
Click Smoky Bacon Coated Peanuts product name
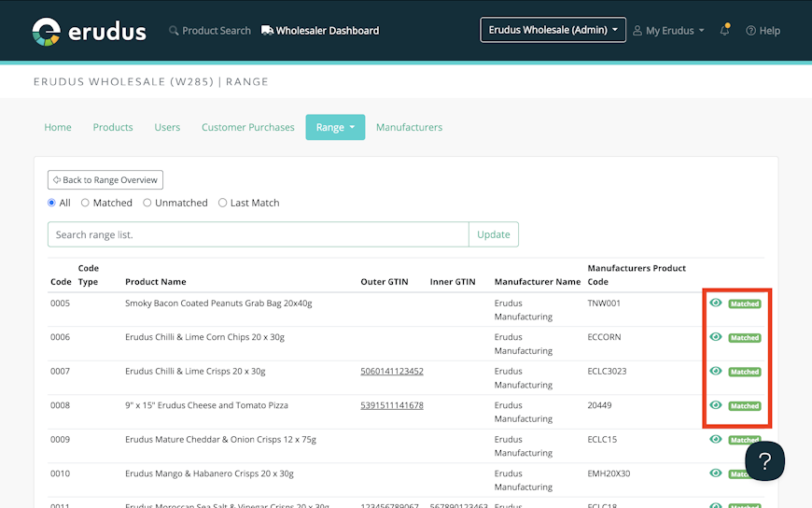[x=218, y=303]
